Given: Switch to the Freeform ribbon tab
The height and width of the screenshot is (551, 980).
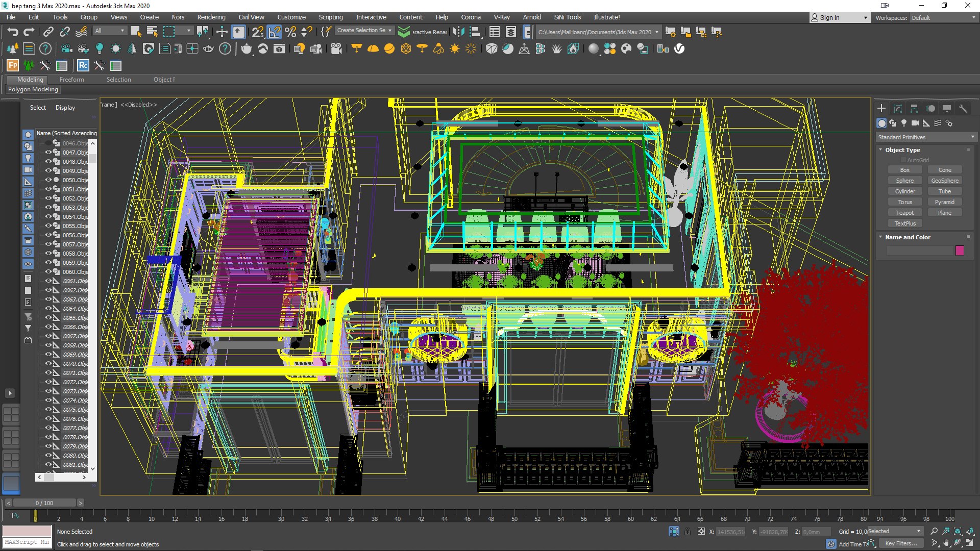Looking at the screenshot, I should 71,80.
